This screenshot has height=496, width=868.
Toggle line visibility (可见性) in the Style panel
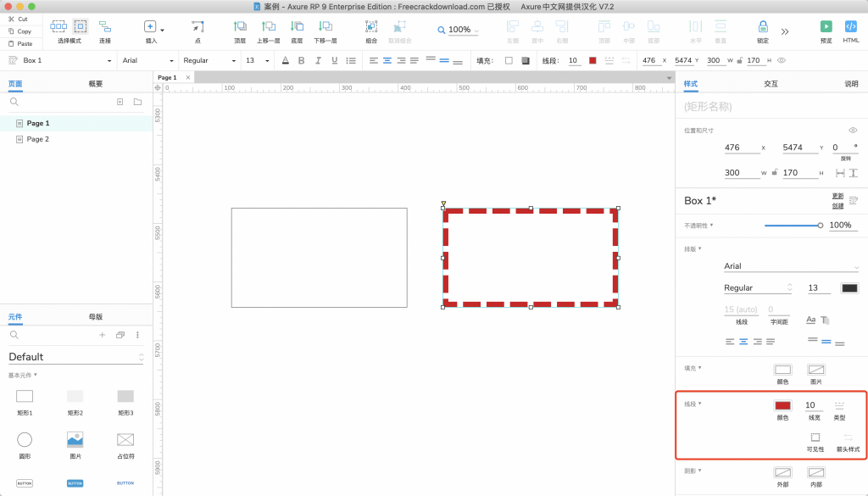coord(815,437)
